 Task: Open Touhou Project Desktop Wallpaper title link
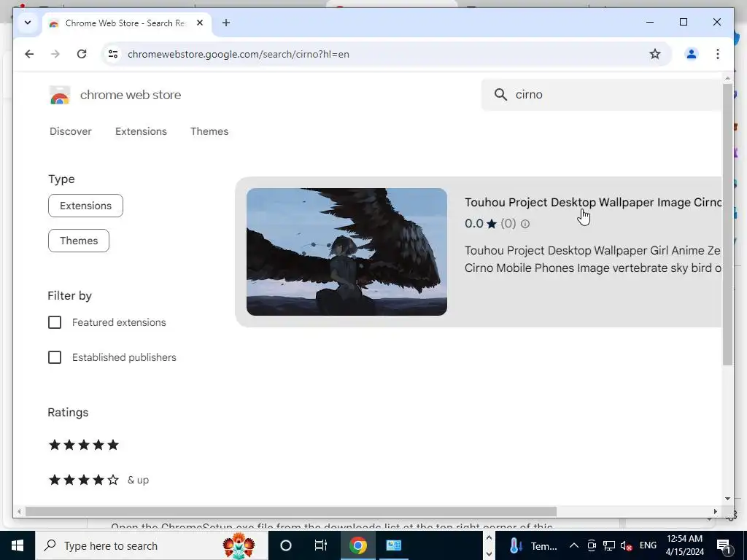(593, 203)
